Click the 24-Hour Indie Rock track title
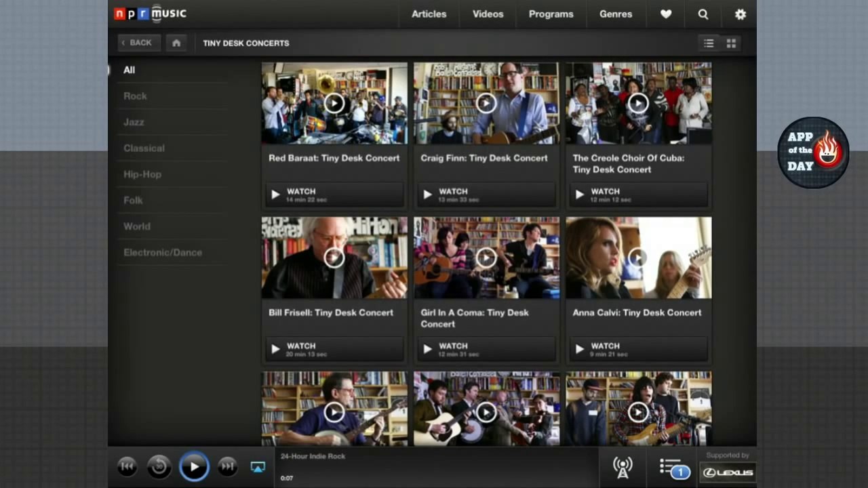Viewport: 868px width, 488px height. (x=313, y=456)
